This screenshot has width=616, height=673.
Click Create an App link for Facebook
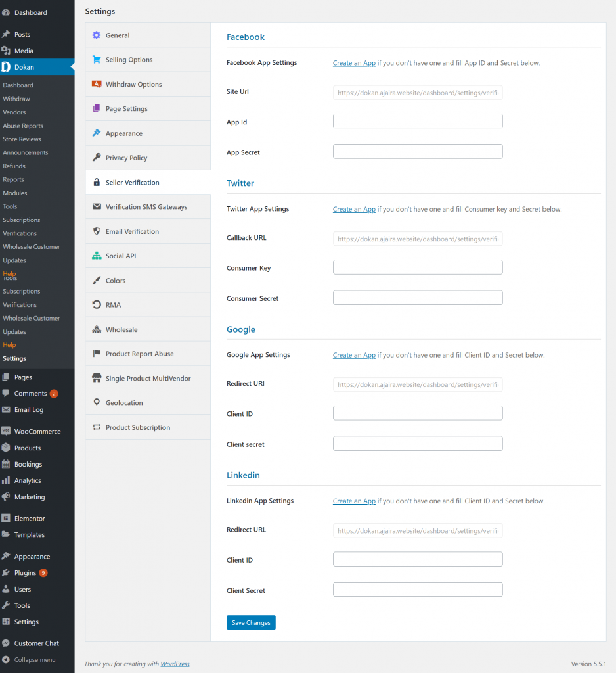(x=354, y=63)
